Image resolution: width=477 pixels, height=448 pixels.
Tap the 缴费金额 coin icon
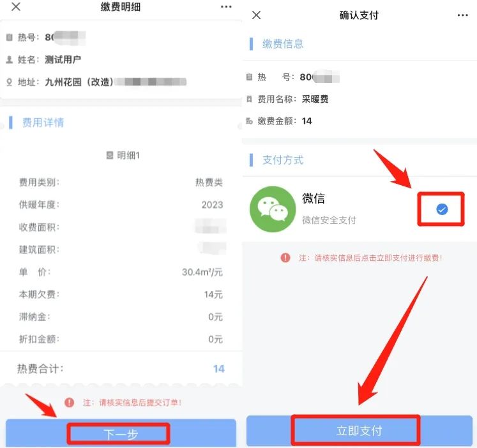coord(249,121)
